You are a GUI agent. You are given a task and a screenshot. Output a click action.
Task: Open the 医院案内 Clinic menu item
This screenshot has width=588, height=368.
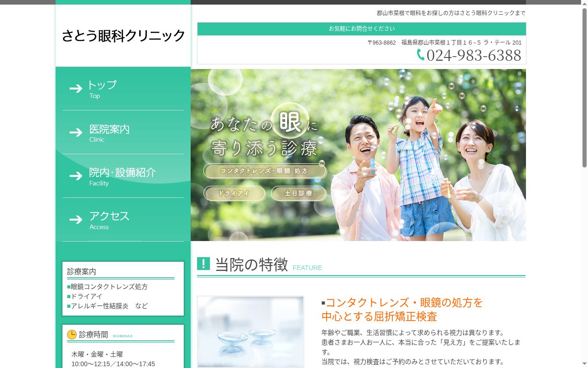123,132
